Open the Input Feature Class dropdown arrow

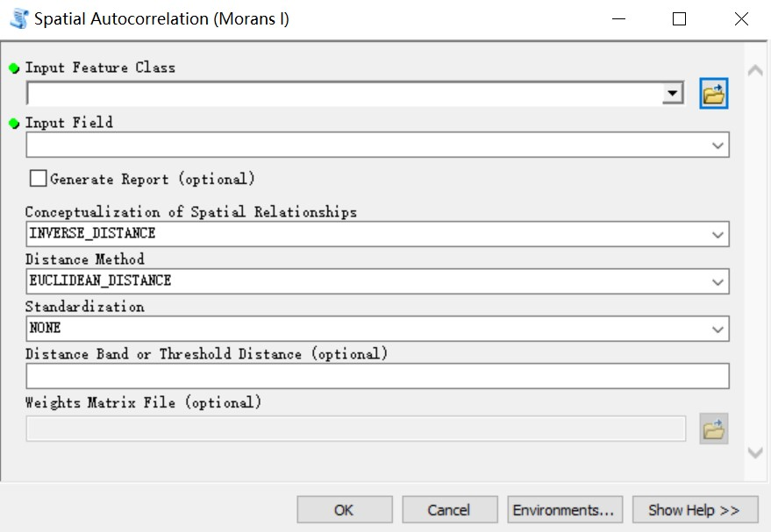coord(672,93)
